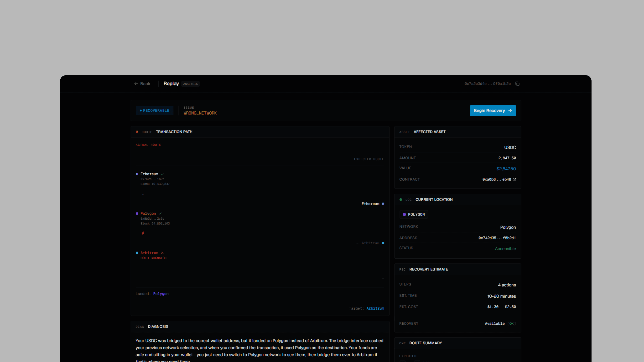Click the $2,847.50 value amount
Viewport: 644px width, 362px height.
point(506,169)
